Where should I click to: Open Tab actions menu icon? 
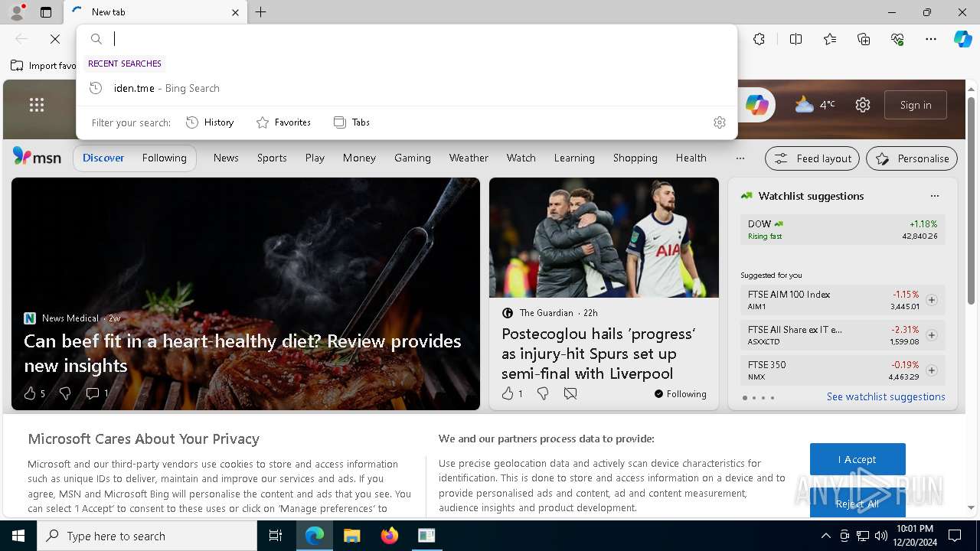tap(46, 12)
